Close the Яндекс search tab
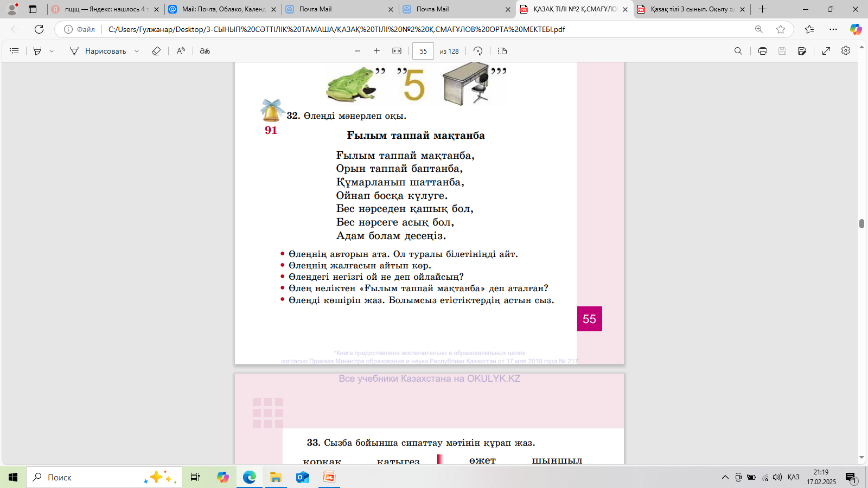 pos(157,9)
